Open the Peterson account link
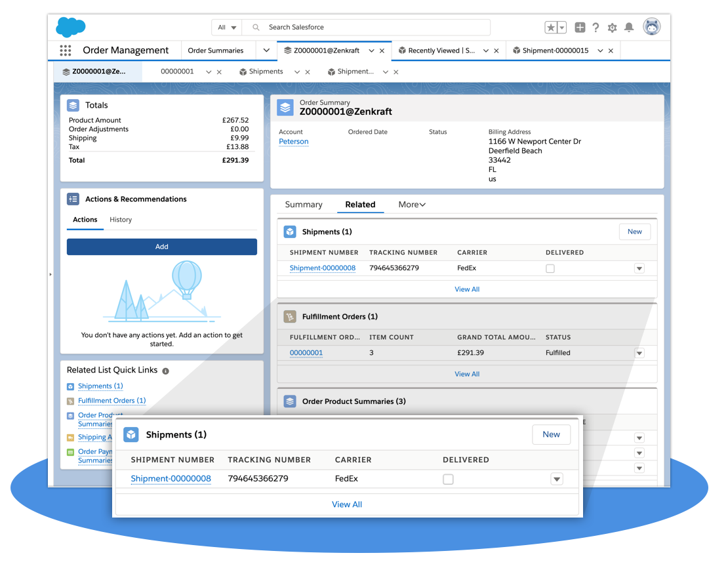 [x=293, y=142]
